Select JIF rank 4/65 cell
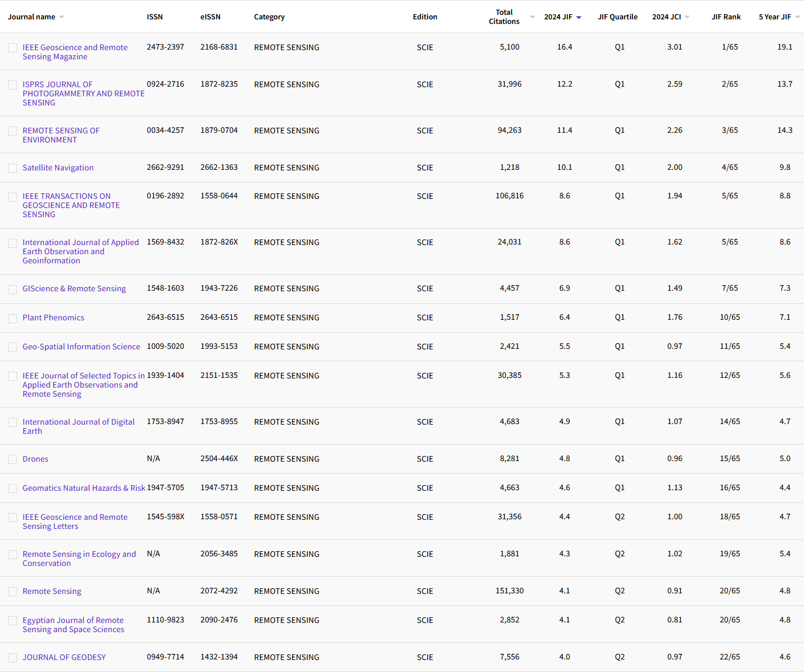Screen dimensions: 804x672 [x=730, y=168]
